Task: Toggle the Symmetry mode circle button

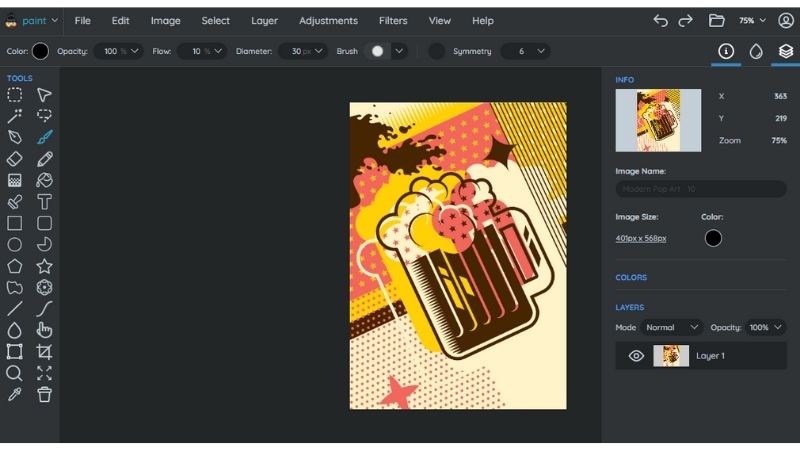Action: pyautogui.click(x=436, y=51)
